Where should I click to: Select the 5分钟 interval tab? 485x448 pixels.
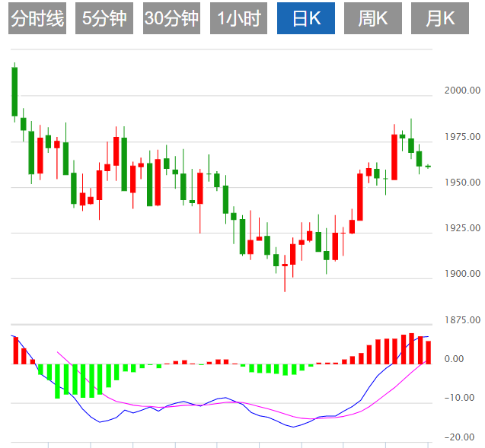pos(104,18)
